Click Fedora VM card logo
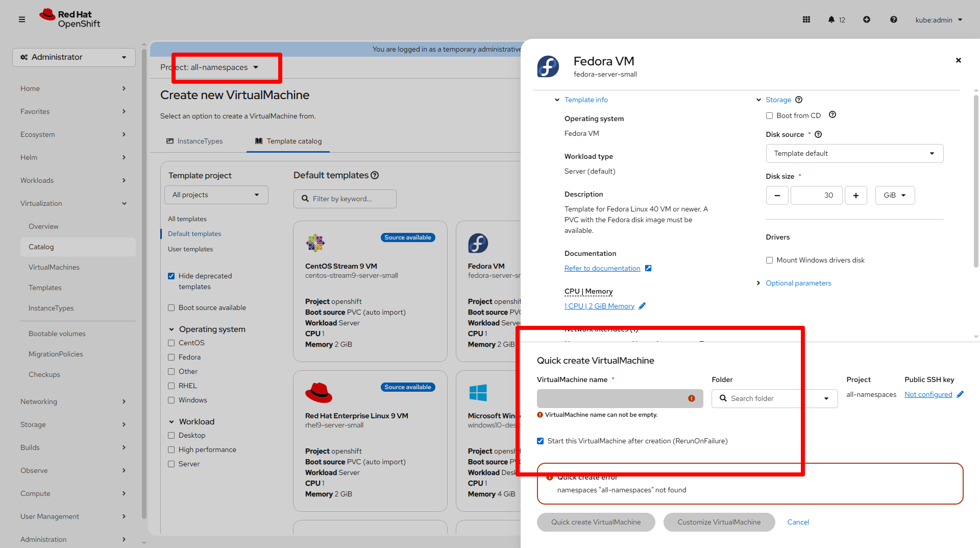This screenshot has width=980, height=548. pyautogui.click(x=478, y=243)
